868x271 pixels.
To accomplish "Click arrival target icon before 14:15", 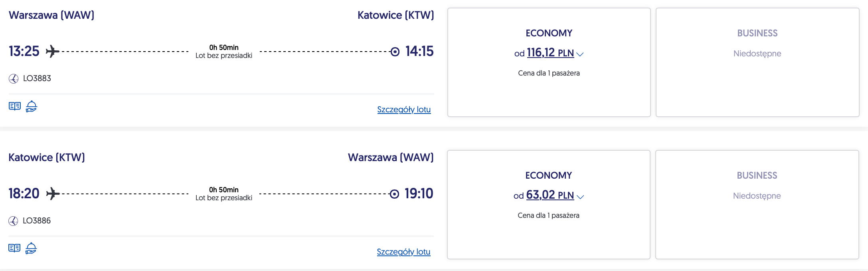I will click(395, 52).
